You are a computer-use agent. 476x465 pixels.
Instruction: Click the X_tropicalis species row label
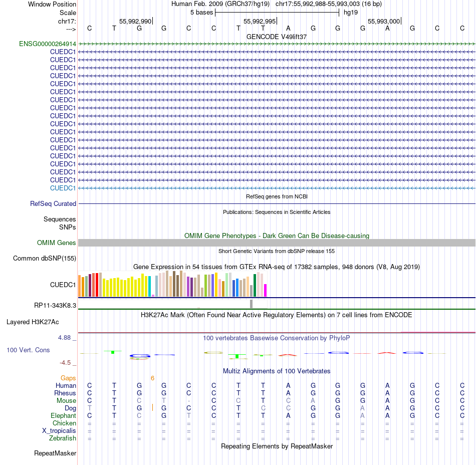(59, 431)
